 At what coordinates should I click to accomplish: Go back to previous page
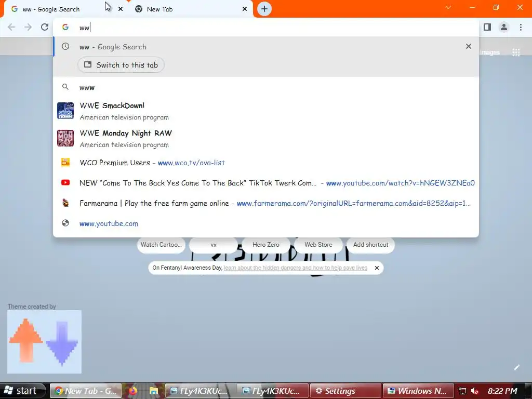tap(11, 27)
